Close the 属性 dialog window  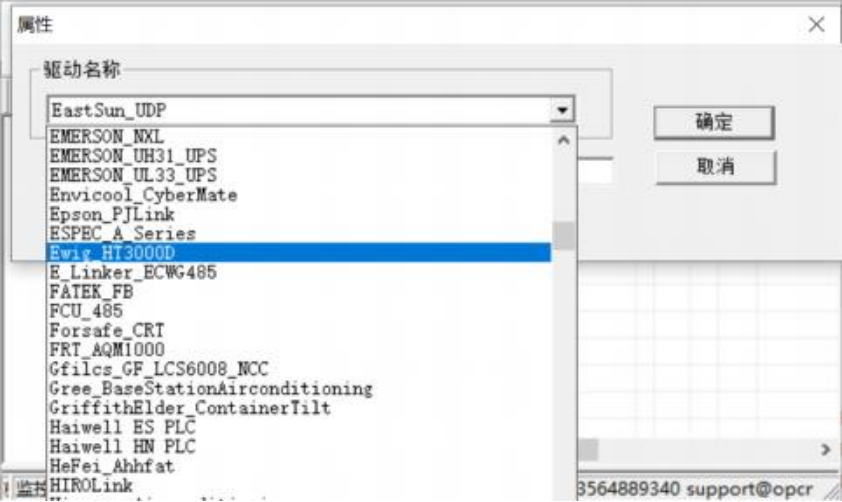[816, 24]
